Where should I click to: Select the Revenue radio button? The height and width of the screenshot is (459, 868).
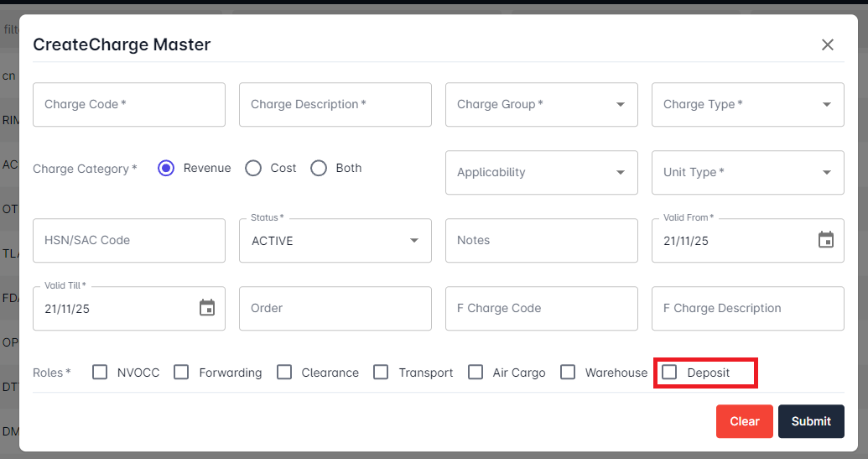pyautogui.click(x=166, y=168)
